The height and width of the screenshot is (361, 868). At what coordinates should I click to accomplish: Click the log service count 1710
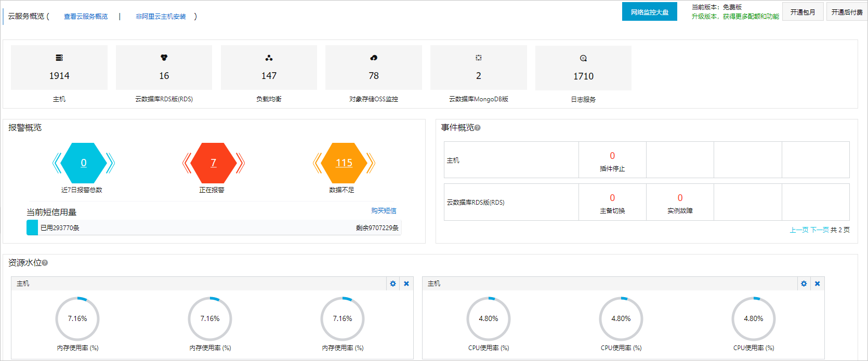(x=583, y=76)
